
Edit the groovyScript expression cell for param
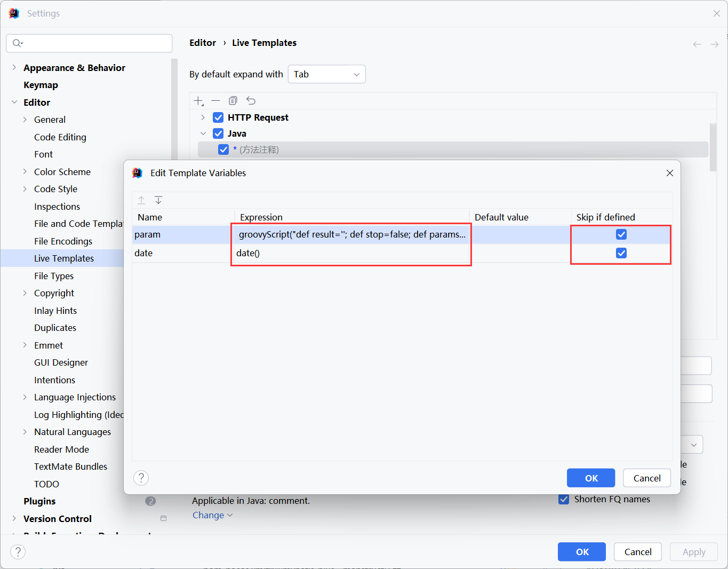point(352,234)
